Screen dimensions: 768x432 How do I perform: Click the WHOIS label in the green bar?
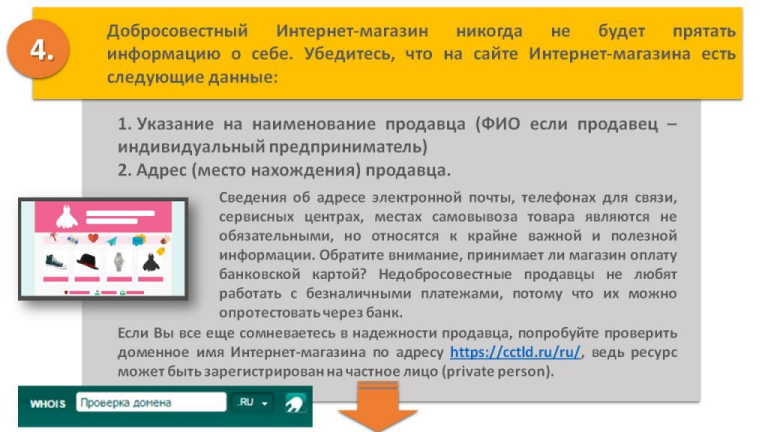pyautogui.click(x=48, y=404)
